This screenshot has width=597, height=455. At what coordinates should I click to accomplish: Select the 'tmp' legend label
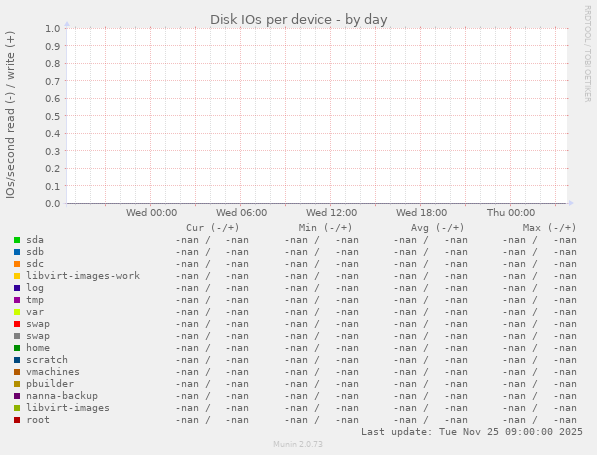pos(35,300)
